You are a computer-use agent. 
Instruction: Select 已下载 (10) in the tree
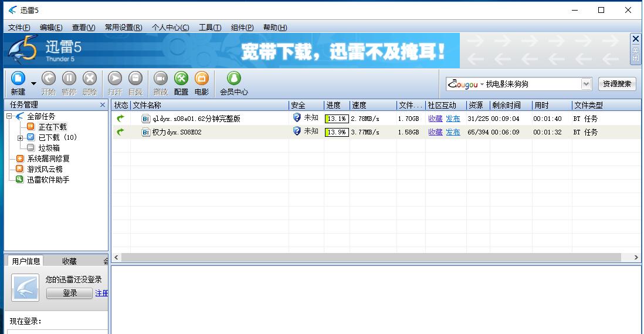point(57,137)
